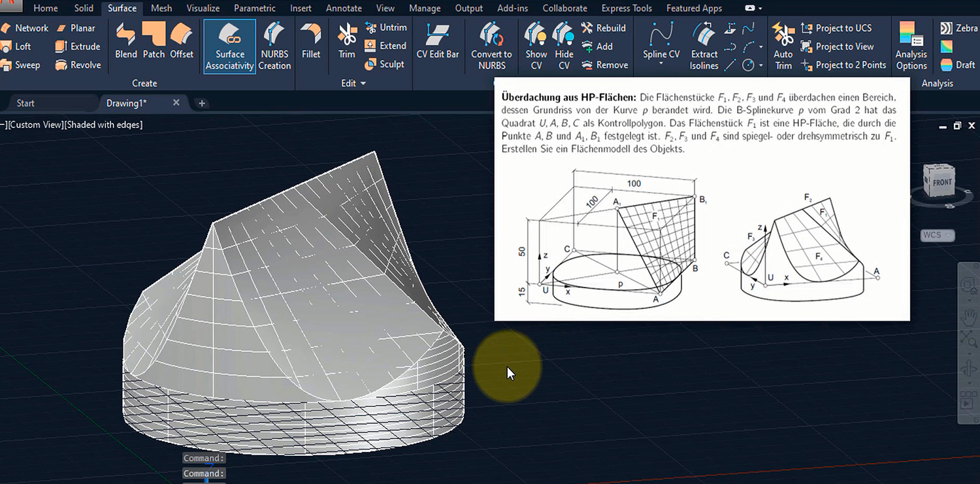Open Analysis Options

pos(911,46)
